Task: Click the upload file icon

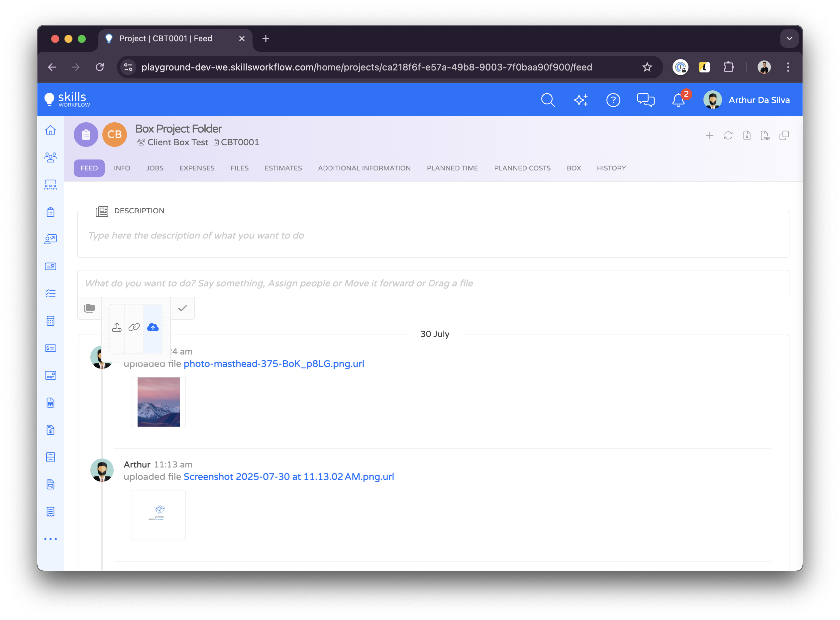Action: click(117, 327)
